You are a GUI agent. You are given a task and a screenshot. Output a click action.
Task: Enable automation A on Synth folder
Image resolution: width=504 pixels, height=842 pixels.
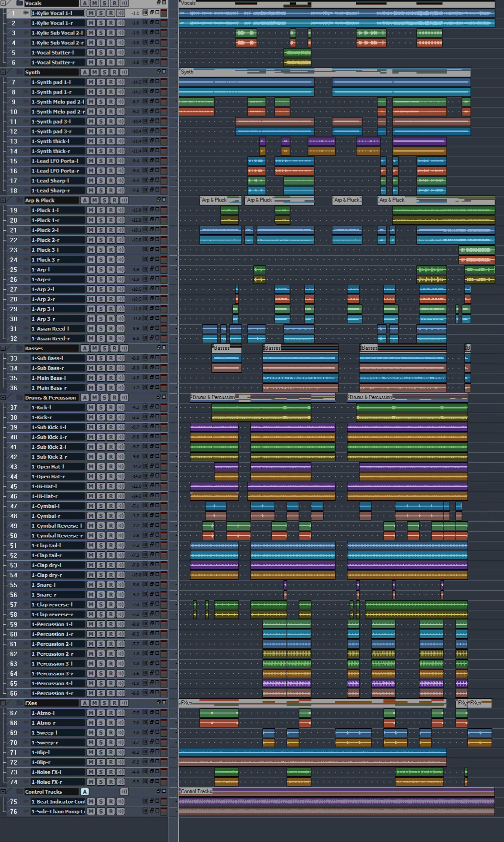pos(85,72)
